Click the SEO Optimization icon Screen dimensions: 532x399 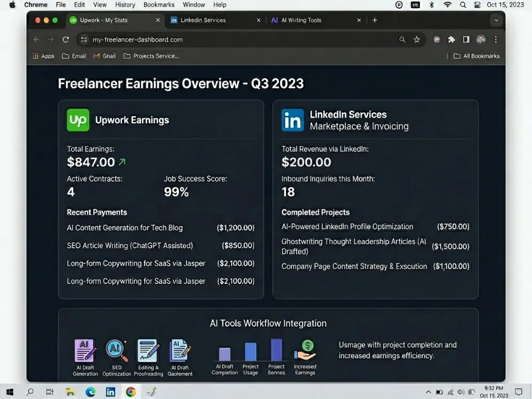click(x=117, y=351)
